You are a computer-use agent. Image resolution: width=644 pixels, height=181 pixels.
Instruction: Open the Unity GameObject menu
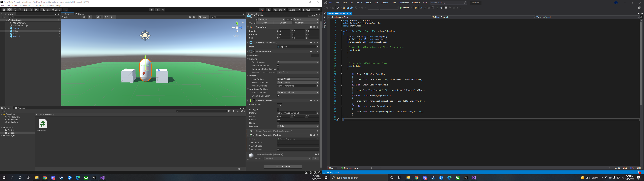pyautogui.click(x=26, y=6)
